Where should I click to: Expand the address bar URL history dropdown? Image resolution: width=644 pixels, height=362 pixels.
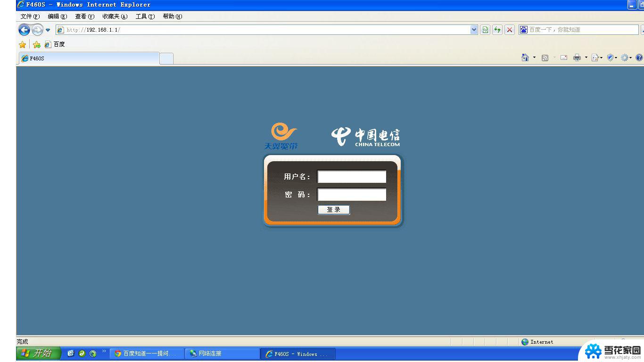(x=474, y=30)
